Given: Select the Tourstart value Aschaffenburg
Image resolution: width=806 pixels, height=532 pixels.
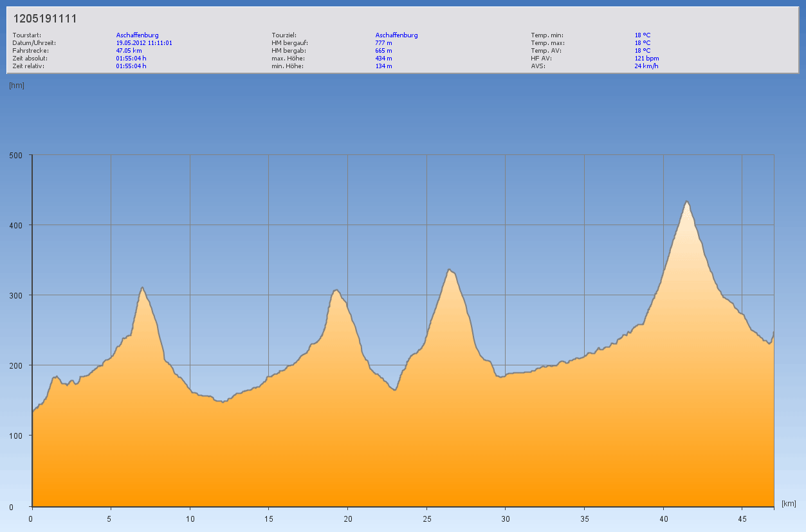Looking at the screenshot, I should (137, 35).
